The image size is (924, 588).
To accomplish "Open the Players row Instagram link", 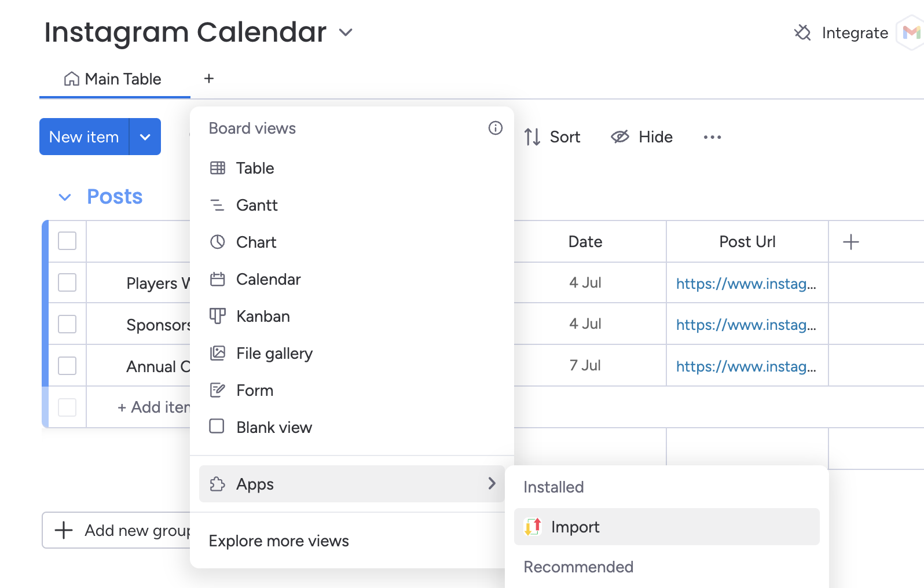I will [746, 284].
